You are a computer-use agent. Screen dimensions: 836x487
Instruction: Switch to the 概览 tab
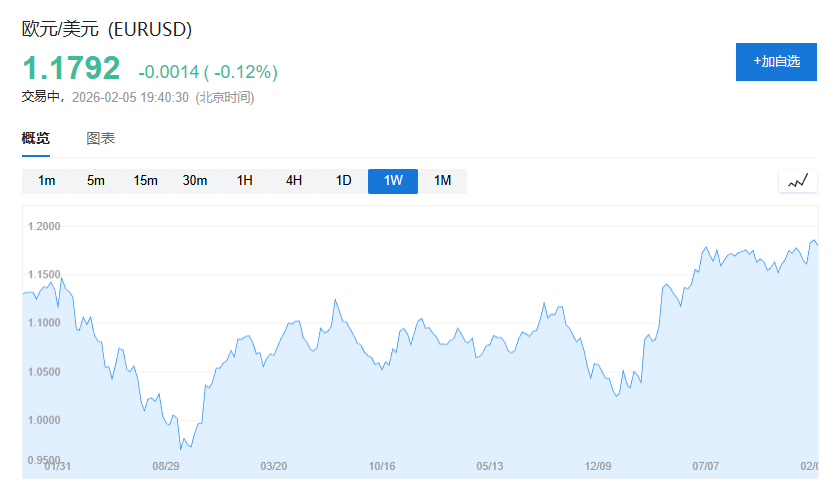point(36,138)
